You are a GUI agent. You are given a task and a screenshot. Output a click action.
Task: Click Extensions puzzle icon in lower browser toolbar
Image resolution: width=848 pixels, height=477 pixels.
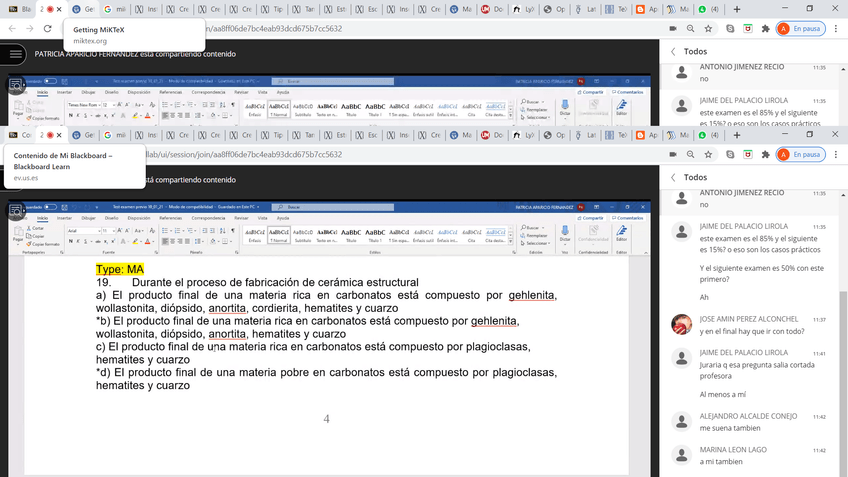(766, 154)
